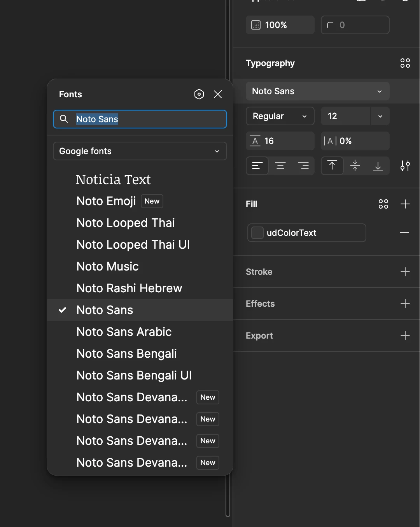Viewport: 420px width, 527px height.
Task: Select Noto Sans Bengali UI font
Action: 140,376
